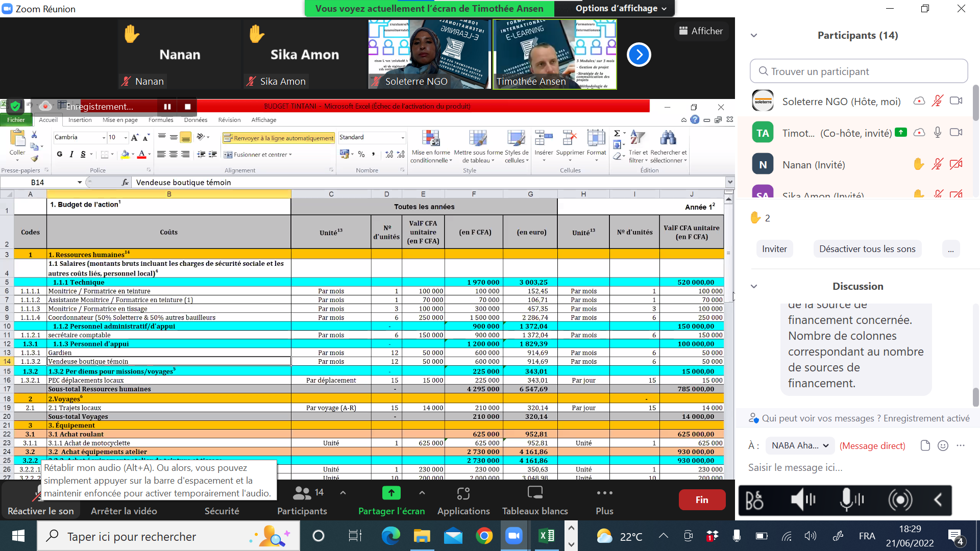Toggle Nanan's microphone in participants list
The width and height of the screenshot is (980, 551).
coord(937,164)
